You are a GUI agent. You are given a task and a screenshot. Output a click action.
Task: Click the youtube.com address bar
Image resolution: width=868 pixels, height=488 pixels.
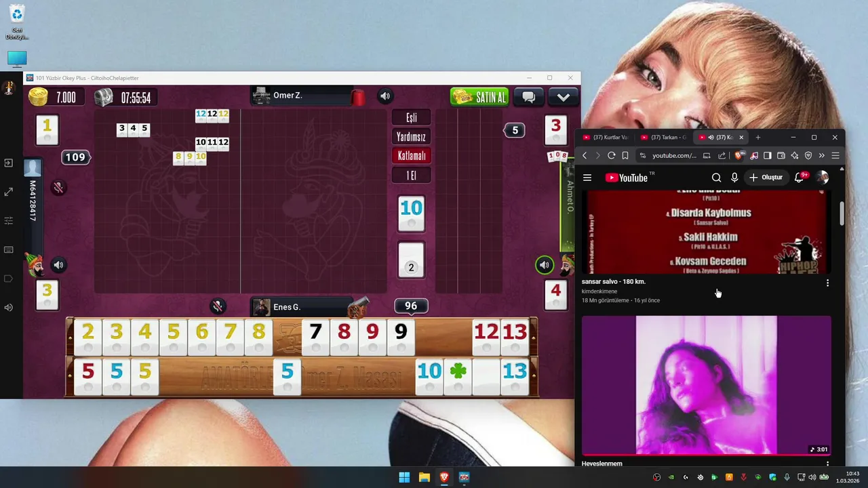[x=674, y=156]
